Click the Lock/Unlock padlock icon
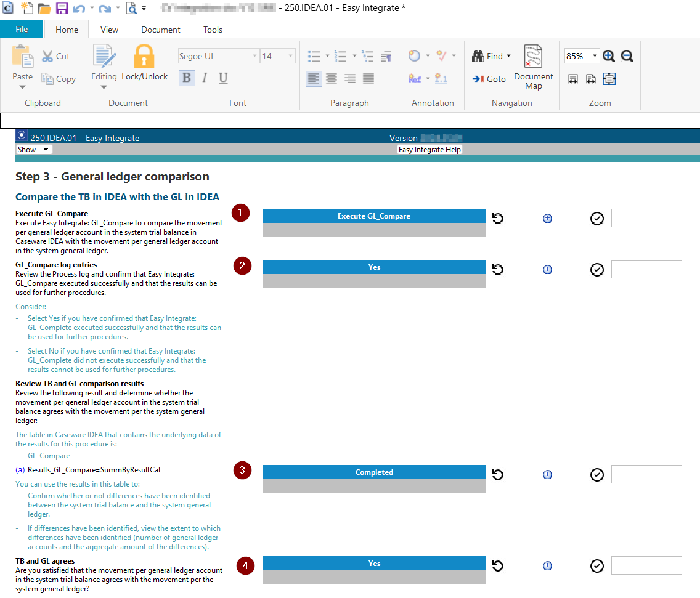Screen dimensions: 700x598 click(x=144, y=57)
